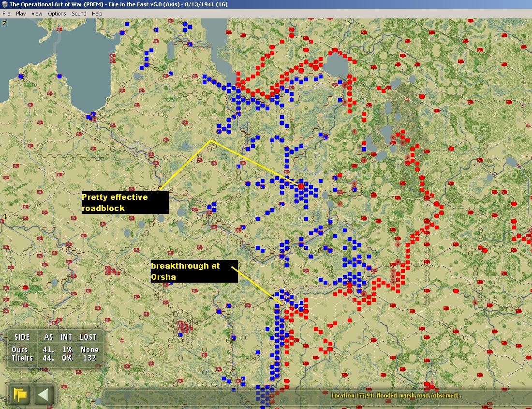Click the white-circled hex near Orsha breakthrough
532x409 pixels.
291,301
